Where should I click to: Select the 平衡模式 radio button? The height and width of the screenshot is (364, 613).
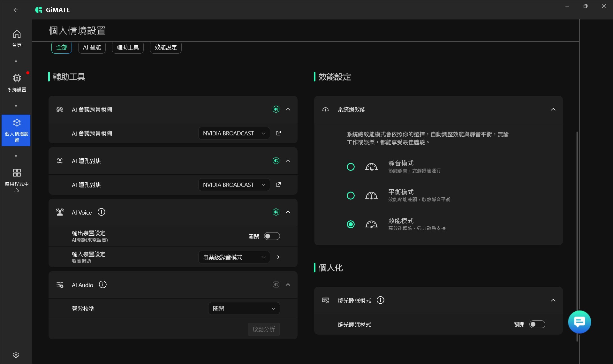tap(351, 195)
